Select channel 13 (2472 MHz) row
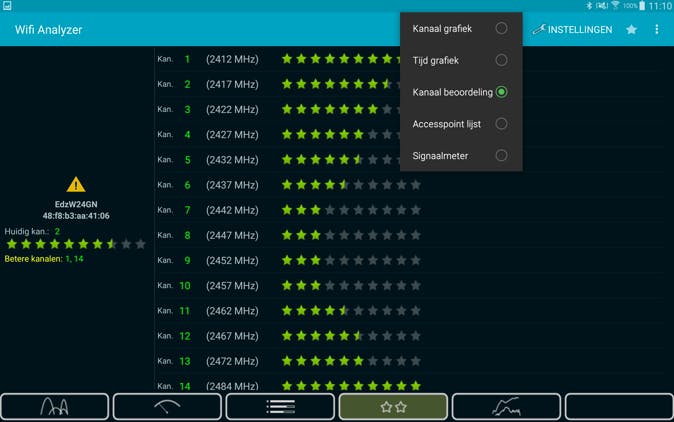Viewport: 674px width, 422px height. point(411,361)
